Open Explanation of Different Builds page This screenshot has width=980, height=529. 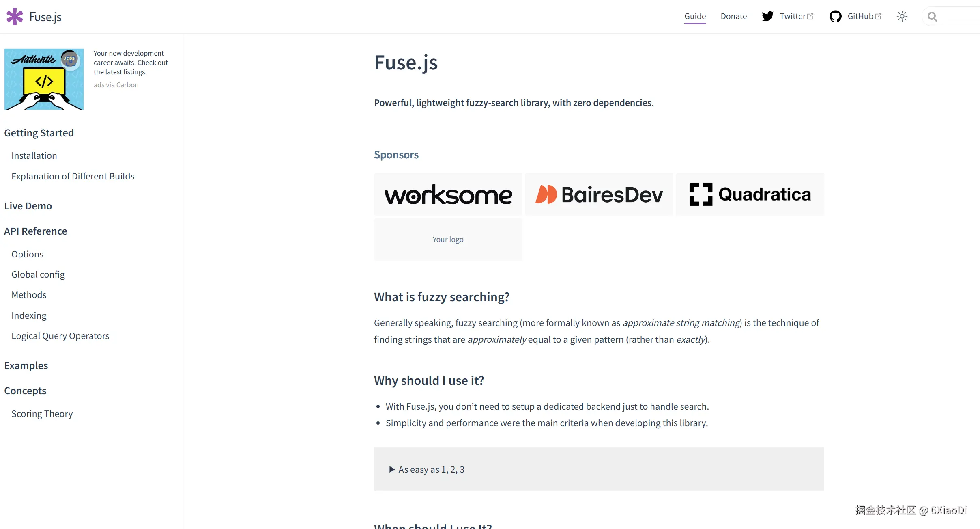click(73, 176)
